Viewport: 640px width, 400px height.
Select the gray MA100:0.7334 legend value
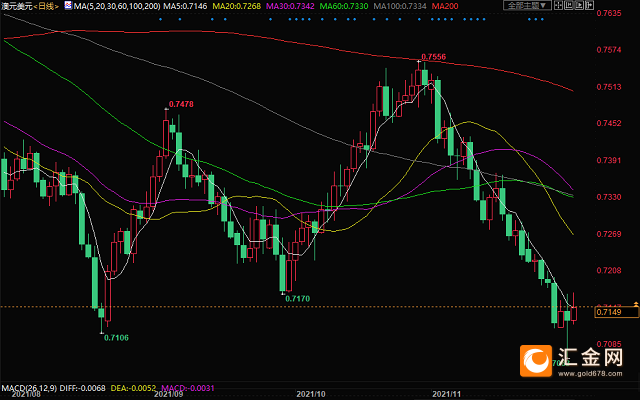[x=400, y=6]
